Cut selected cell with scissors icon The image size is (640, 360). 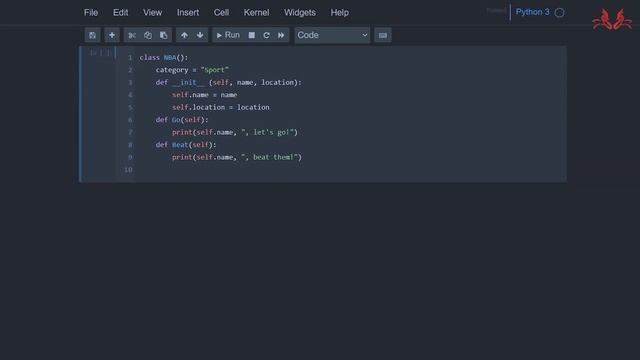(x=132, y=35)
